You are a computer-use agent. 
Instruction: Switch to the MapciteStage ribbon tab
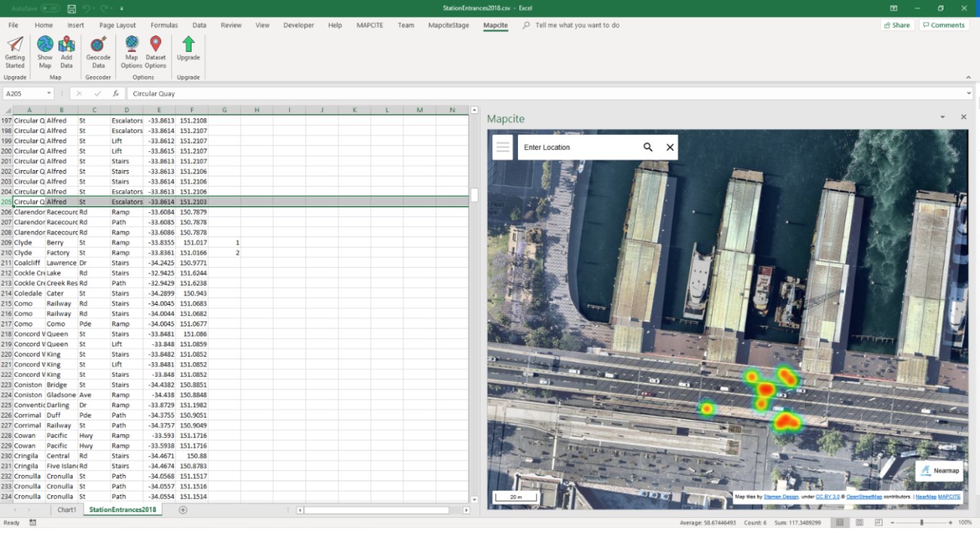tap(448, 25)
